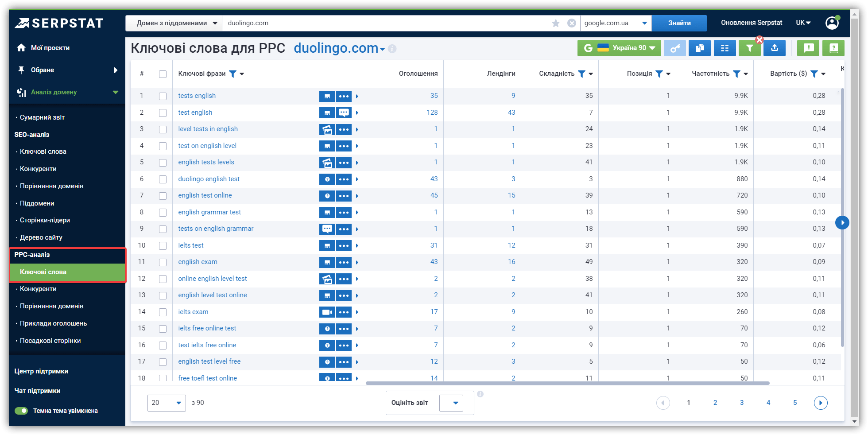Open the UK language dropdown
This screenshot has width=868, height=435.
[803, 23]
